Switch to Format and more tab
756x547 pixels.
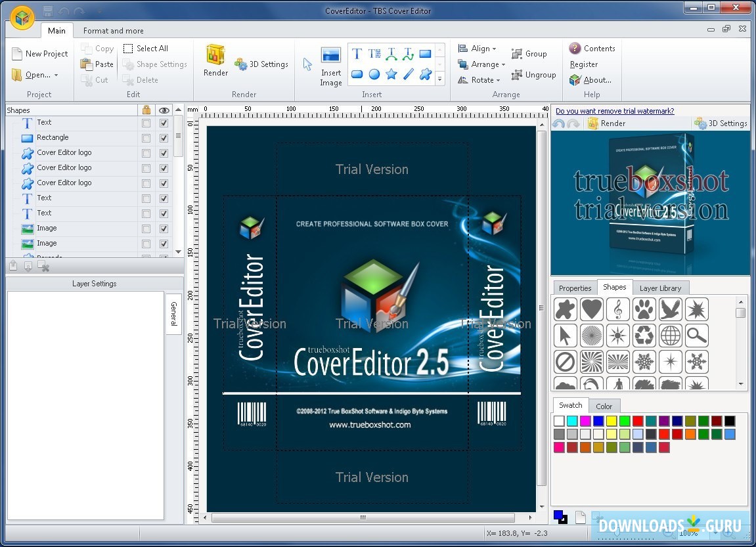pyautogui.click(x=113, y=31)
